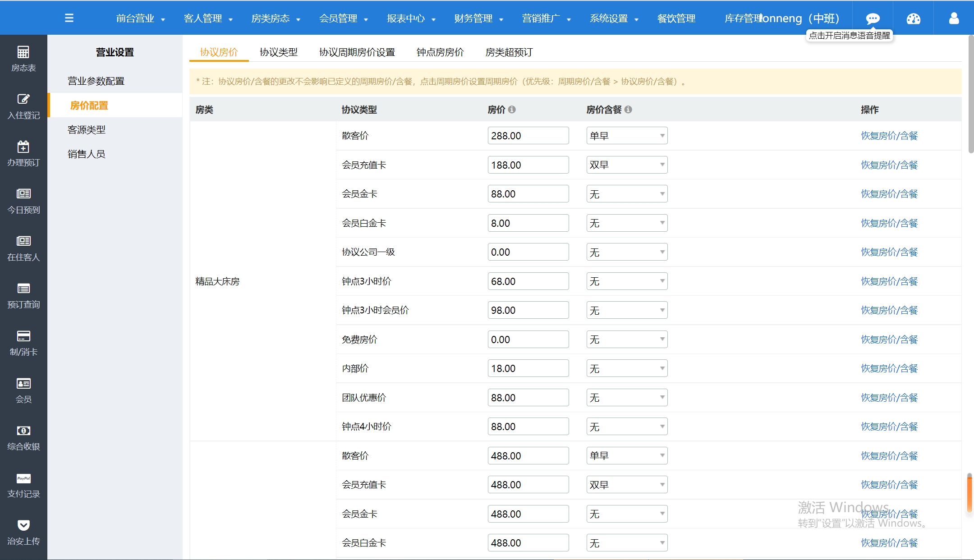Open 房态表 room status sidebar icon

point(23,59)
